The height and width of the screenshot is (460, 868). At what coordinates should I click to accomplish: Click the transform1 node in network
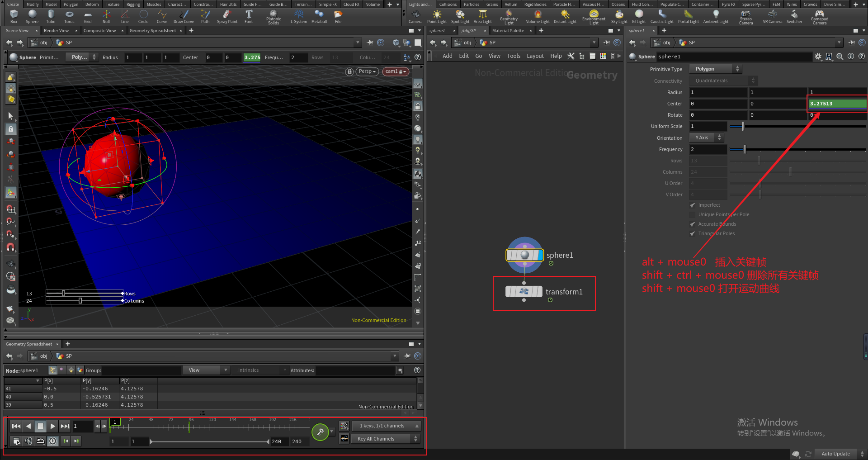524,292
